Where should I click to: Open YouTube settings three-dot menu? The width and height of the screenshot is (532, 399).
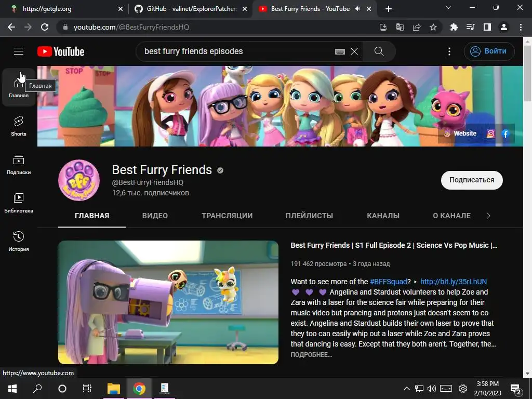click(x=449, y=51)
